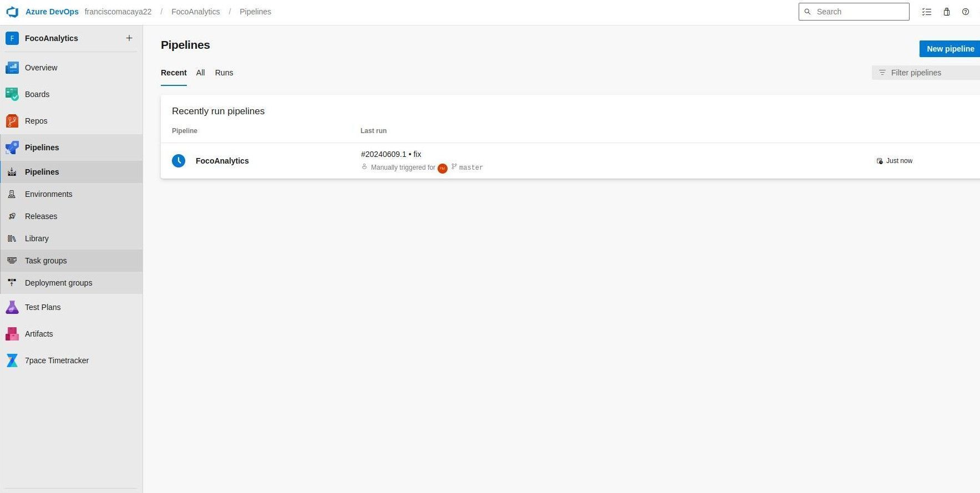Click the Azure DevOps header link

pyautogui.click(x=52, y=12)
